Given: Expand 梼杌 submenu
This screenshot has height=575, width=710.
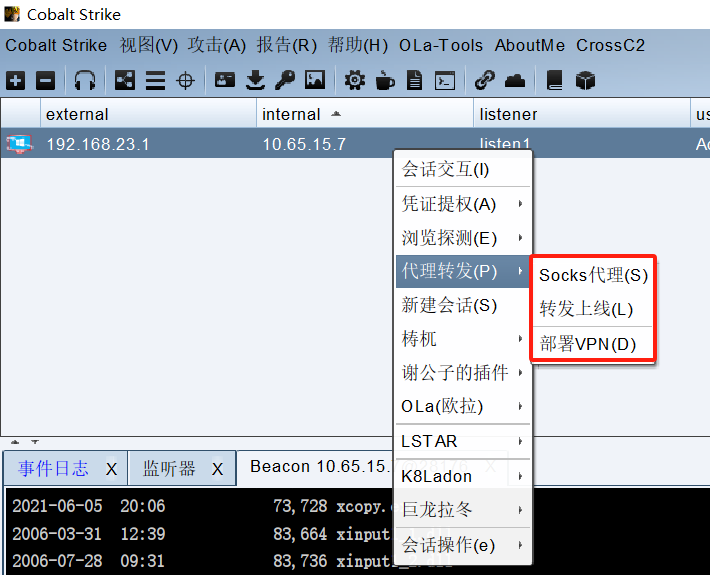Looking at the screenshot, I should click(x=463, y=339).
